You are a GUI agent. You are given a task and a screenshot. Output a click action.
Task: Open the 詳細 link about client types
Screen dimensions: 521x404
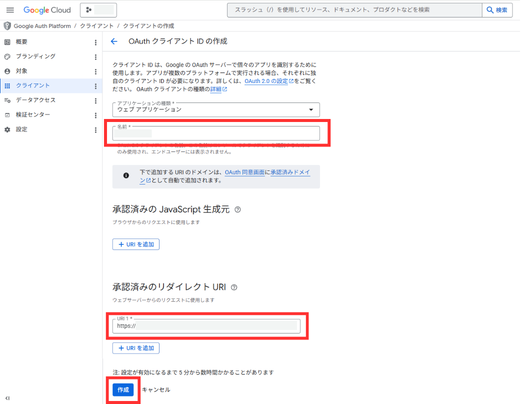218,89
